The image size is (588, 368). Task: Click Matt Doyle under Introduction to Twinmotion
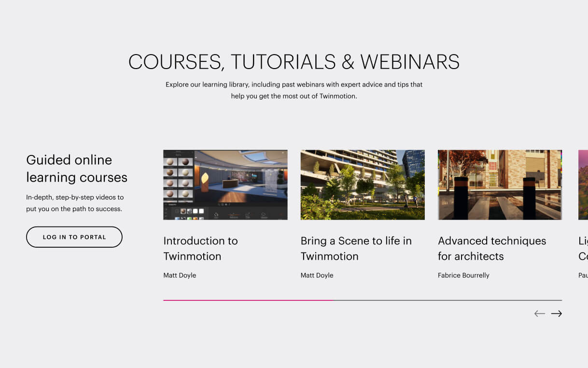point(180,275)
